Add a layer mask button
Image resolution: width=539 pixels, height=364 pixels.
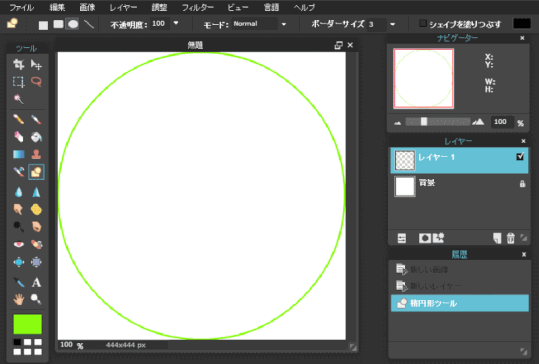click(425, 238)
